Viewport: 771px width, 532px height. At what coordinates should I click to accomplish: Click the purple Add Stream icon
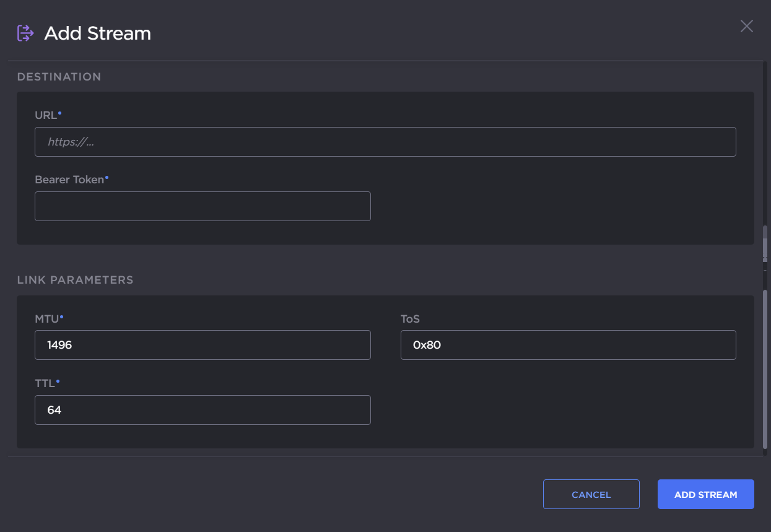point(25,33)
